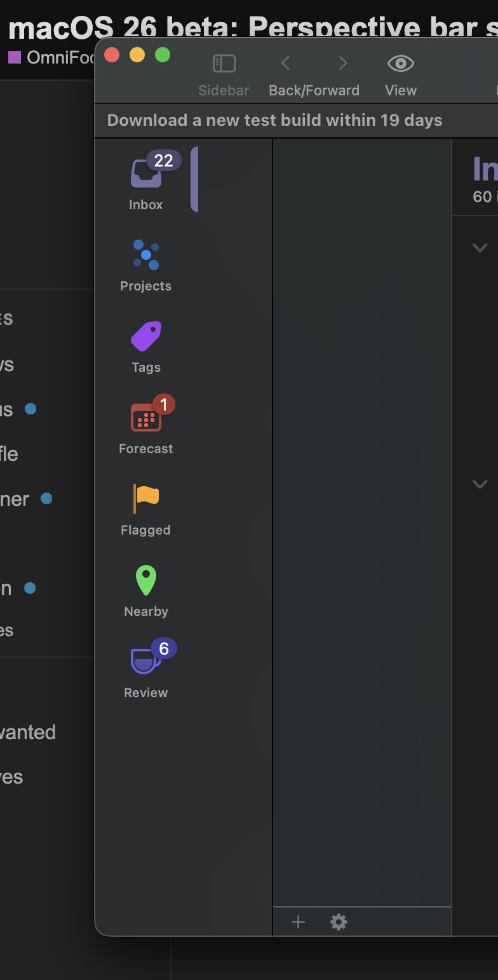The height and width of the screenshot is (980, 498).
Task: Select 'wanted' item in background window
Action: (x=28, y=732)
